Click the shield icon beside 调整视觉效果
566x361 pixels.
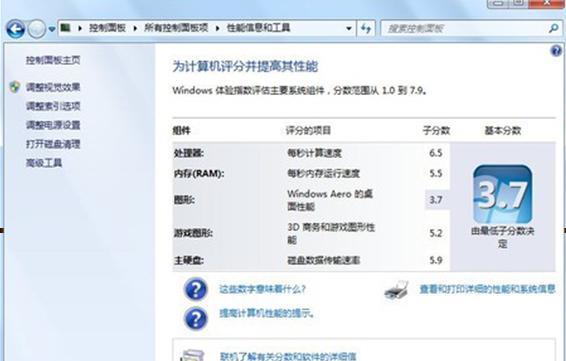[15, 87]
